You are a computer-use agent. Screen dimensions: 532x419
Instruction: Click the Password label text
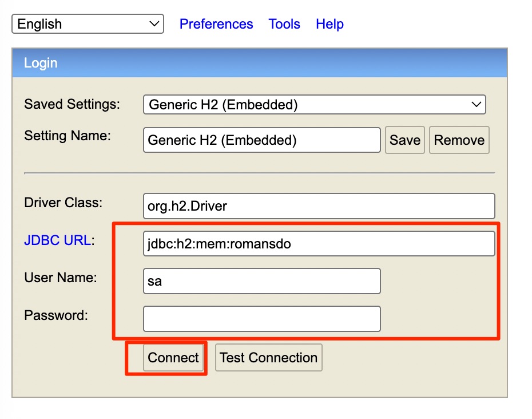[56, 315]
